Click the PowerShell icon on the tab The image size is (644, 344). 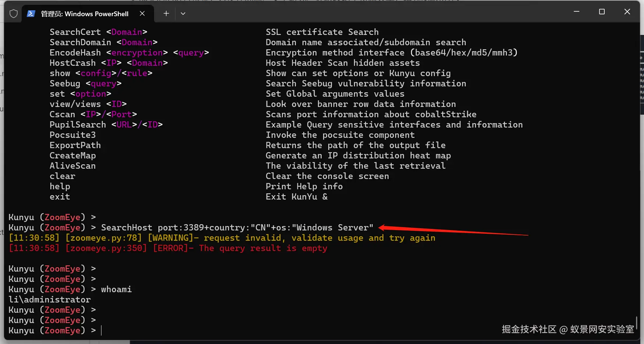pos(31,14)
